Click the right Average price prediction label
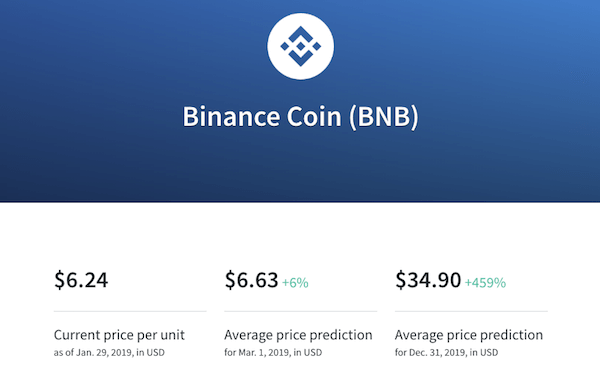The width and height of the screenshot is (600, 380). [469, 335]
